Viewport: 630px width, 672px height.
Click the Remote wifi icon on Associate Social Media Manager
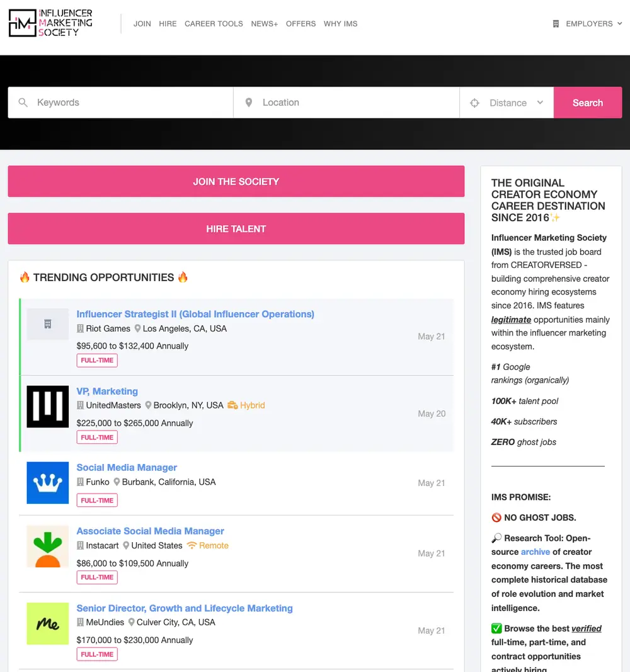192,545
